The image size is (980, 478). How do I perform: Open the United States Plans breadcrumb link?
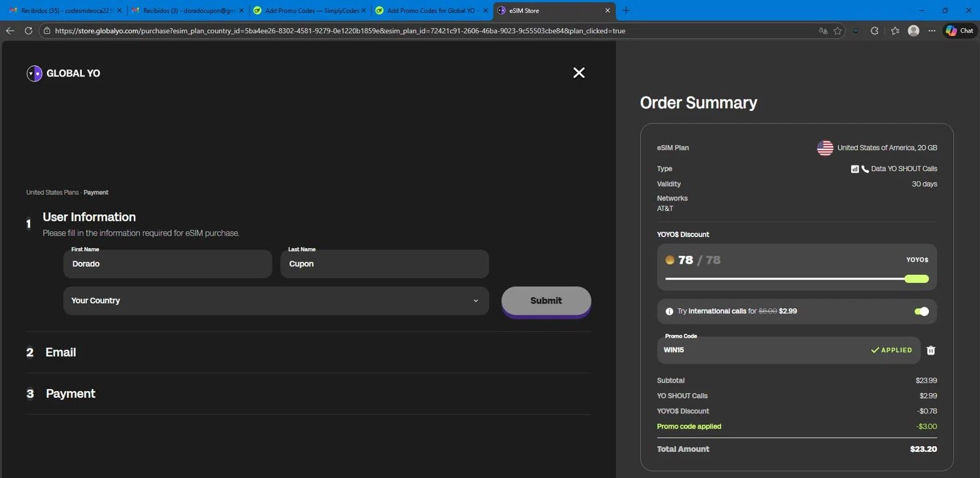click(x=52, y=193)
